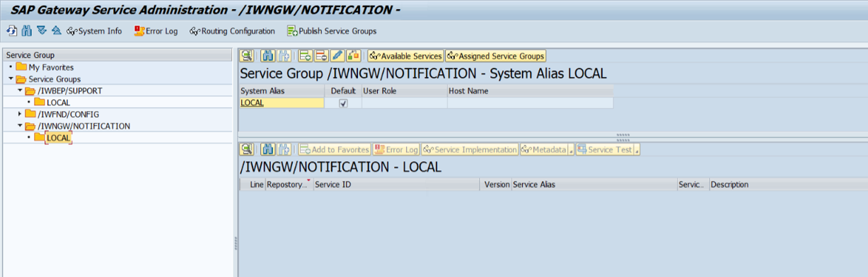
Task: Select /IWNGW/NOTIFICATION in the tree
Action: coord(83,126)
